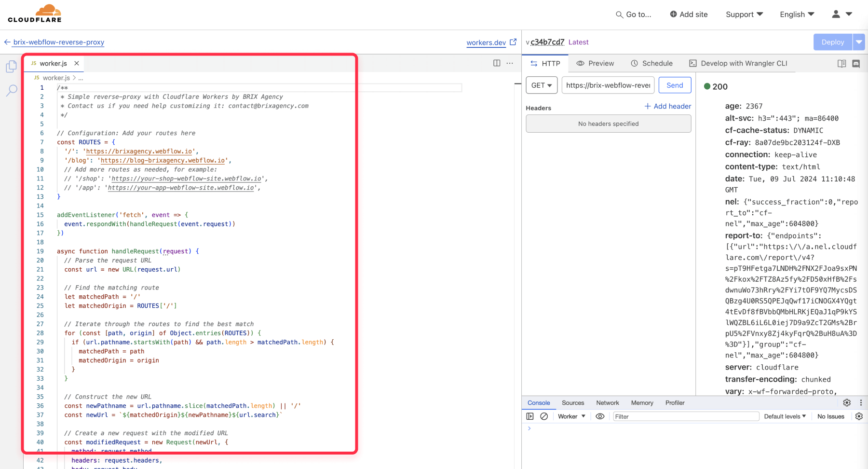Click Add site button

tap(689, 14)
